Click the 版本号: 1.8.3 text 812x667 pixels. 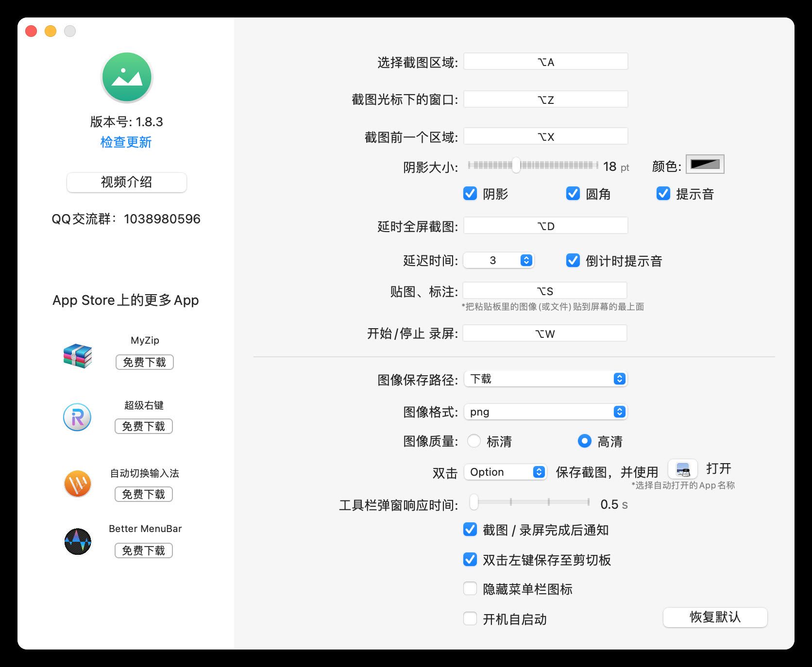tap(127, 122)
